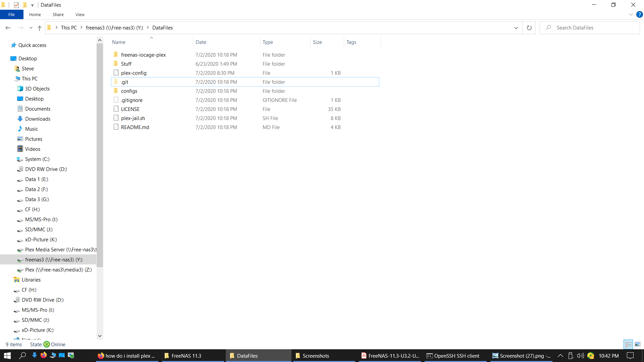Open the Recent locations dropdown arrow
Screen dimensions: 644x362
click(x=31, y=28)
